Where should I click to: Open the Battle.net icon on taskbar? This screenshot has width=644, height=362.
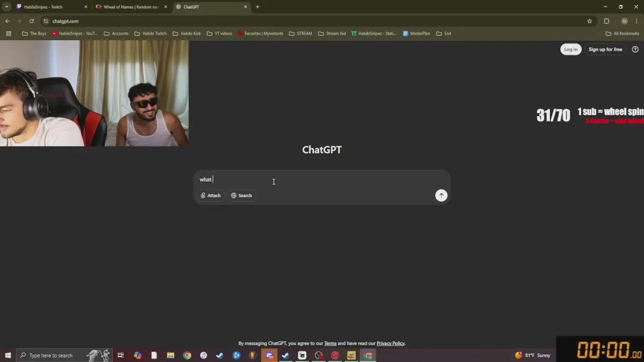tap(236, 355)
